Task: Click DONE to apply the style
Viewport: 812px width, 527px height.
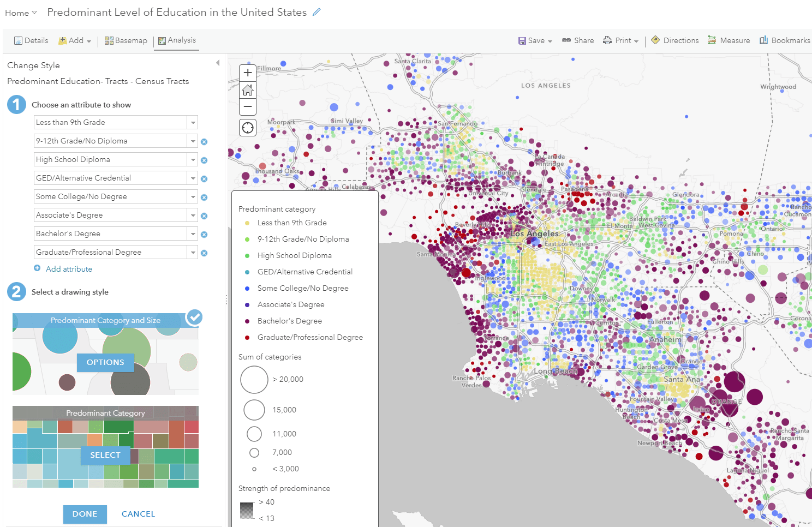Action: (85, 514)
